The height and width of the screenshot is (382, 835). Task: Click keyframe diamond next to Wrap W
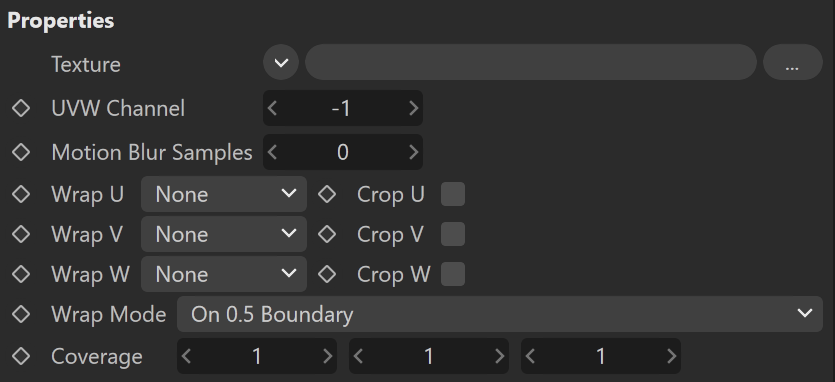tap(21, 274)
